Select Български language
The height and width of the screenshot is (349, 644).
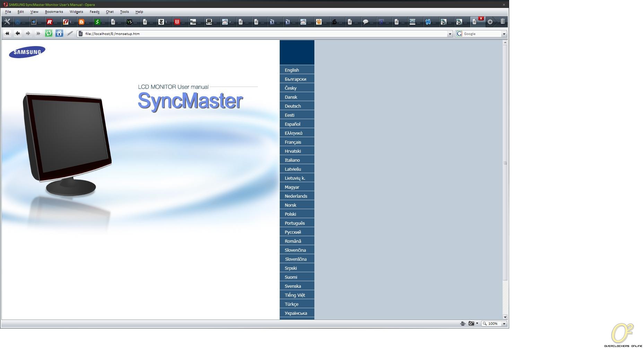[x=297, y=79]
